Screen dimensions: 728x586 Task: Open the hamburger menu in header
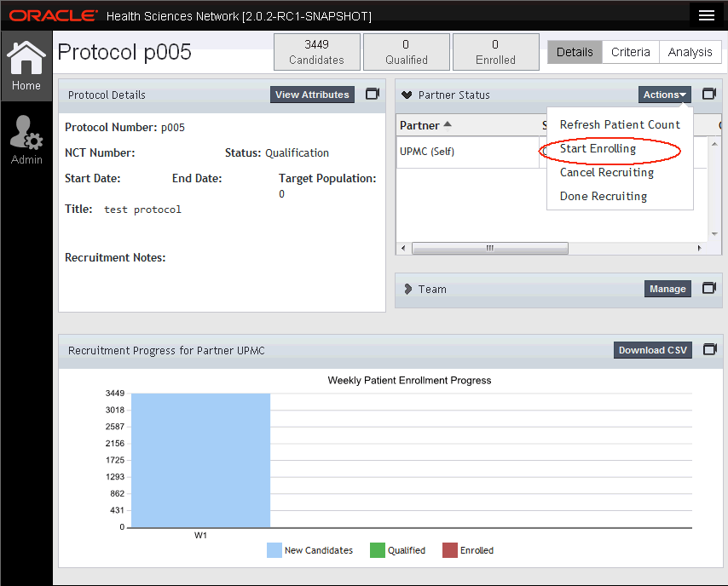[x=706, y=15]
